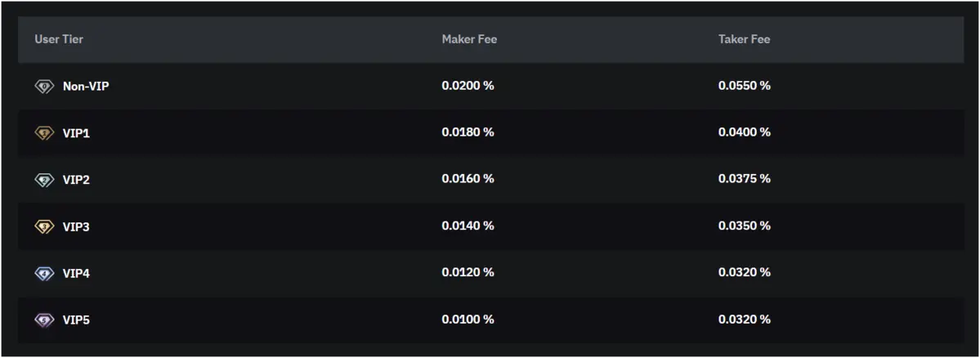Select the Non-VIP tier label
The width and height of the screenshot is (980, 358).
pos(86,86)
